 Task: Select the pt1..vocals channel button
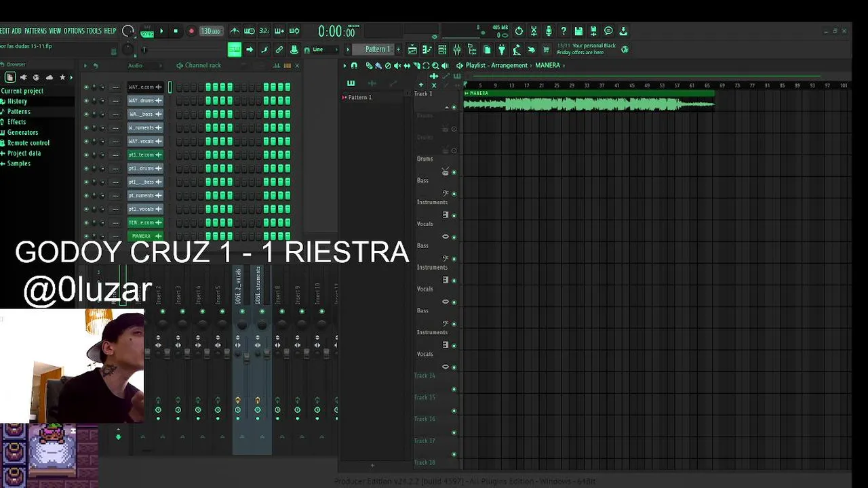(x=145, y=209)
